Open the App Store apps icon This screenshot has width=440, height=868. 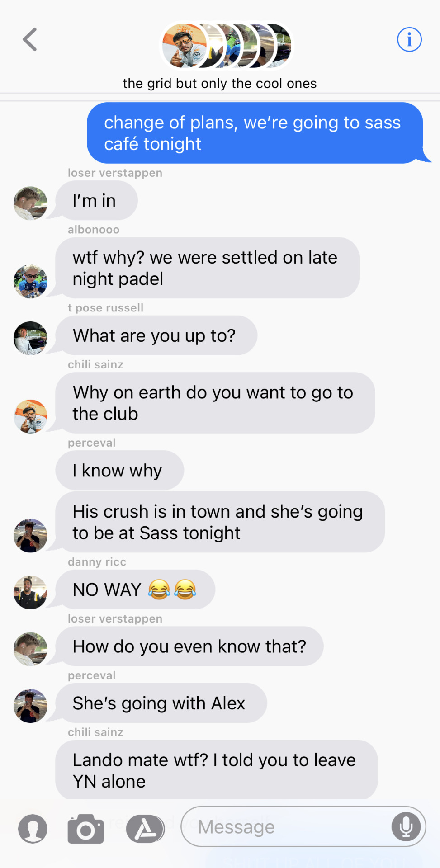[x=145, y=829]
